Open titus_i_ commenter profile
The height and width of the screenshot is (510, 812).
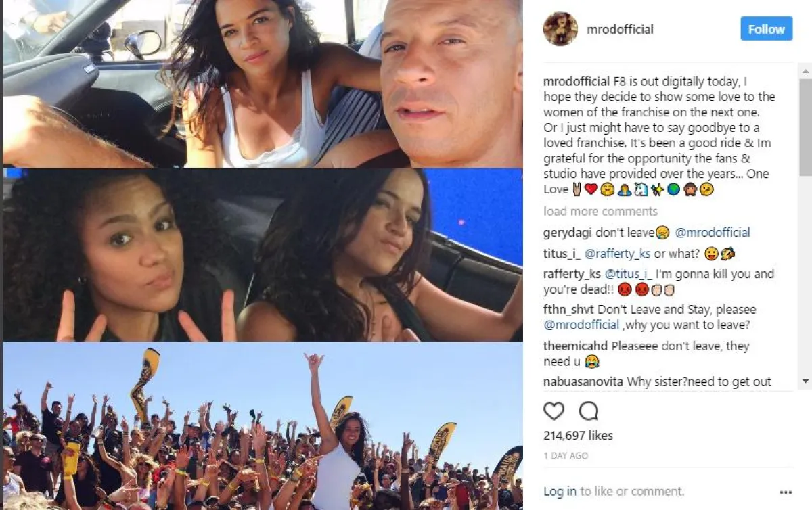pyautogui.click(x=560, y=254)
